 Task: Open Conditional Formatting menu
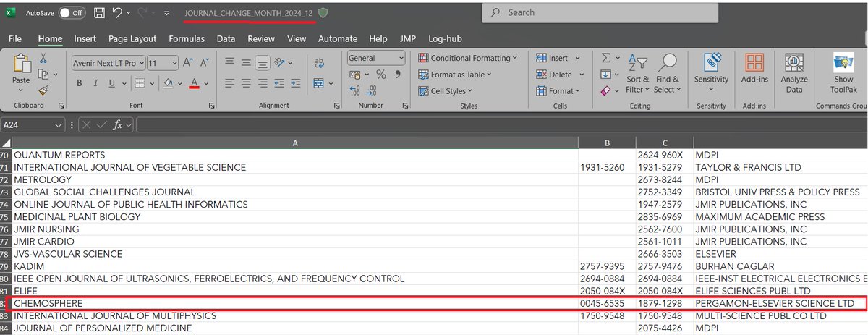point(468,58)
